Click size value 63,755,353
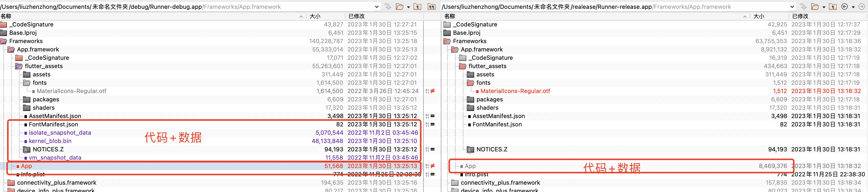The height and width of the screenshot is (192, 868). (771, 41)
